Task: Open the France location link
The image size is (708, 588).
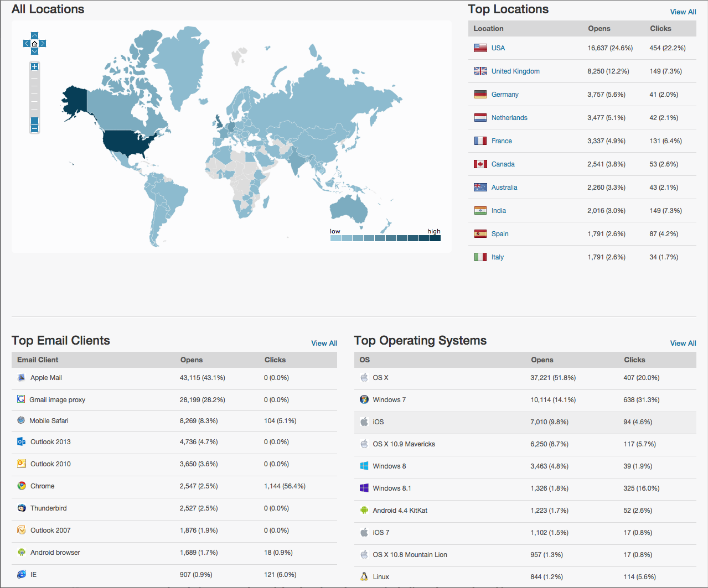Action: (x=502, y=141)
